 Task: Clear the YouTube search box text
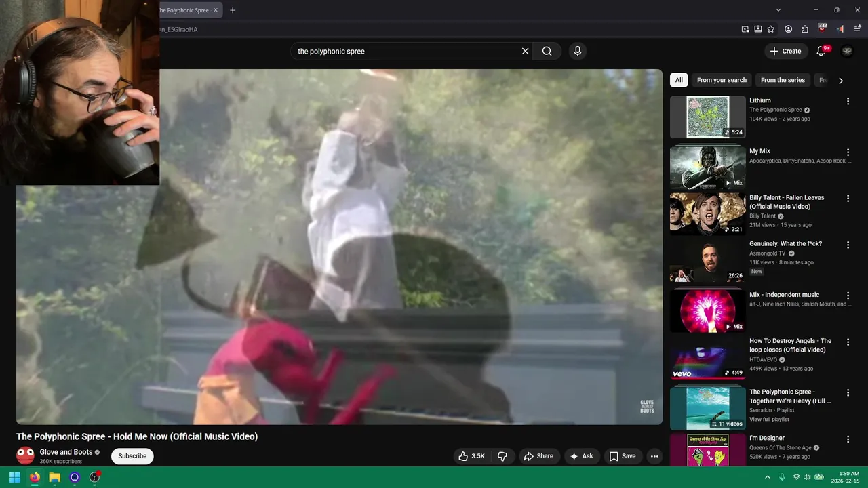[525, 51]
